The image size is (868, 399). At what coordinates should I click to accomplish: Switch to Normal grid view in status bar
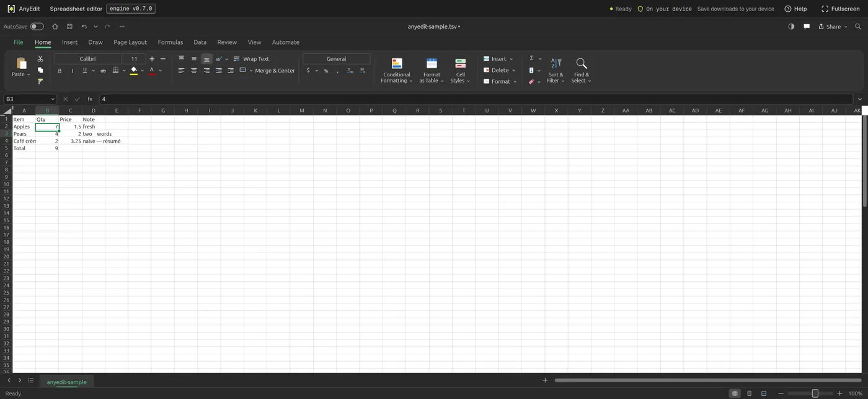(x=735, y=393)
